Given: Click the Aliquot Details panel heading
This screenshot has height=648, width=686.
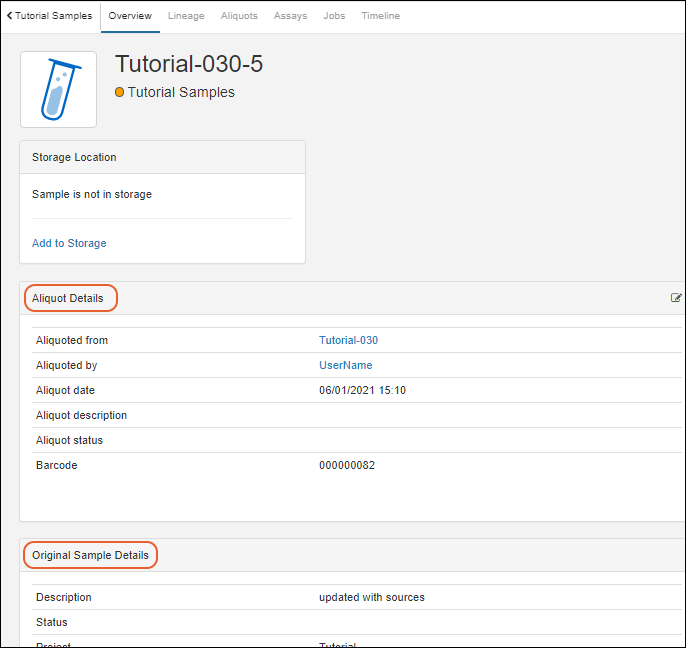Looking at the screenshot, I should pos(68,298).
